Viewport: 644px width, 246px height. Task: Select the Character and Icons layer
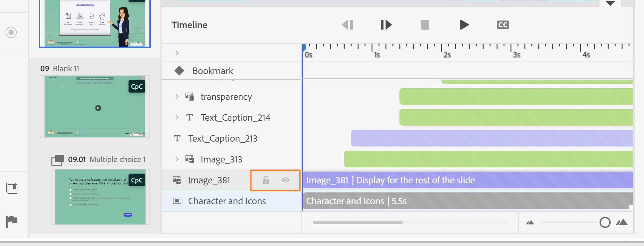[x=227, y=201]
